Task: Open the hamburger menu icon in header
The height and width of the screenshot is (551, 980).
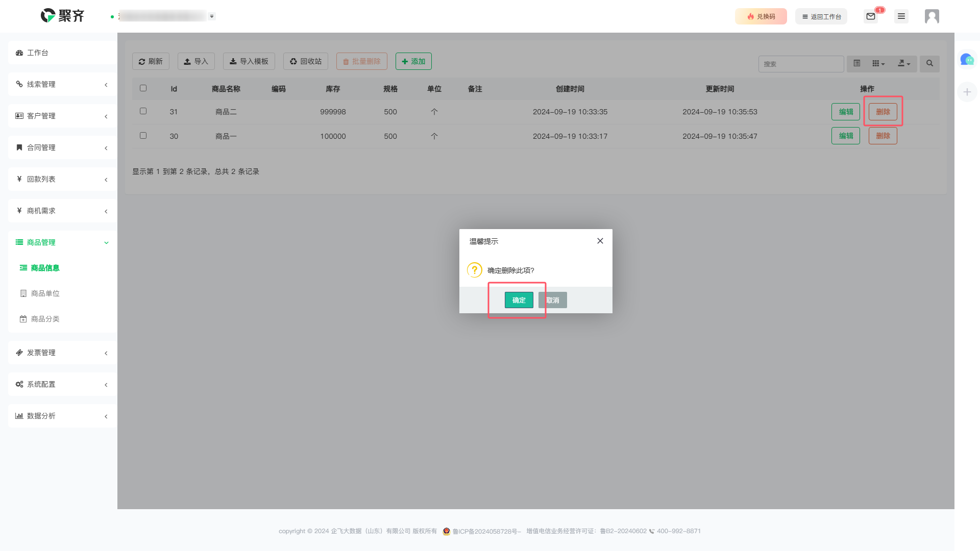Action: [x=901, y=16]
